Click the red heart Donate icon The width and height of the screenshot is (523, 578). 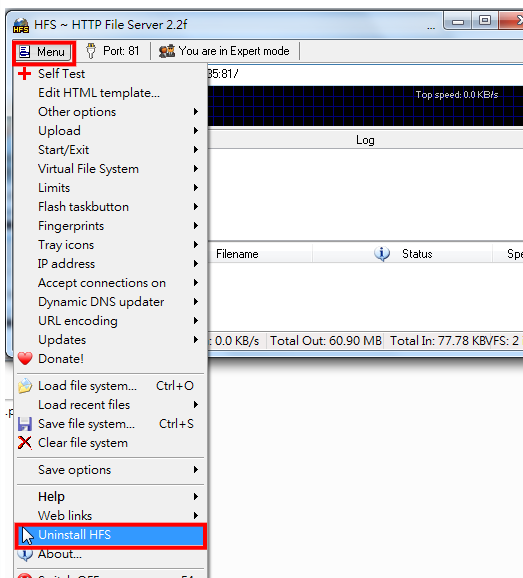click(25, 358)
